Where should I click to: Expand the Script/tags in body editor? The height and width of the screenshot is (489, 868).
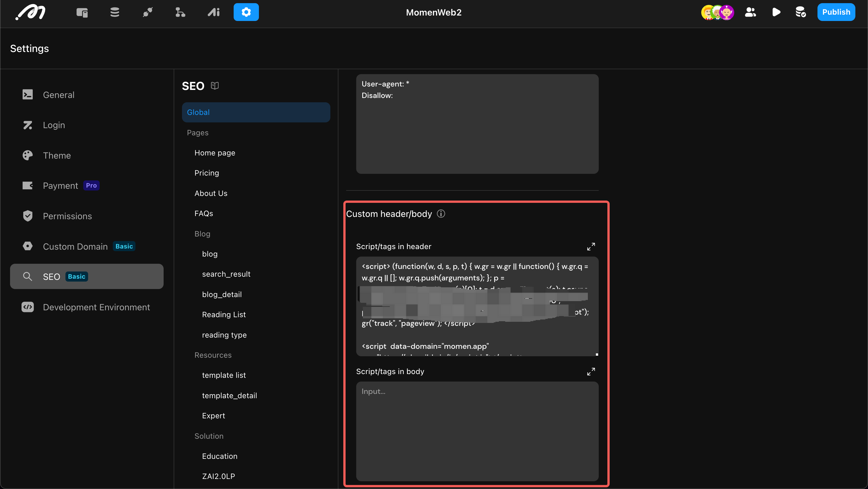[x=591, y=372]
